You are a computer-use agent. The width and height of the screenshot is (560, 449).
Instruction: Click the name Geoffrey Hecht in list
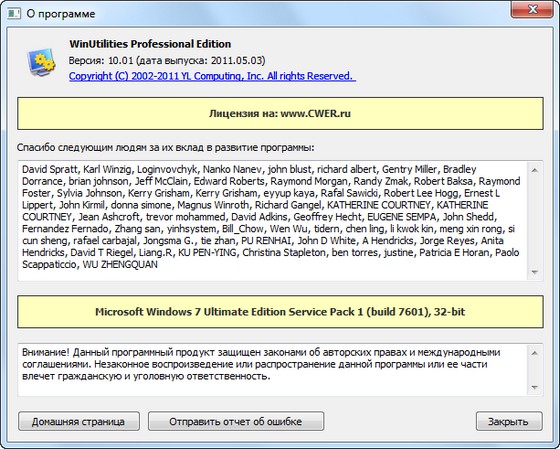tap(328, 217)
